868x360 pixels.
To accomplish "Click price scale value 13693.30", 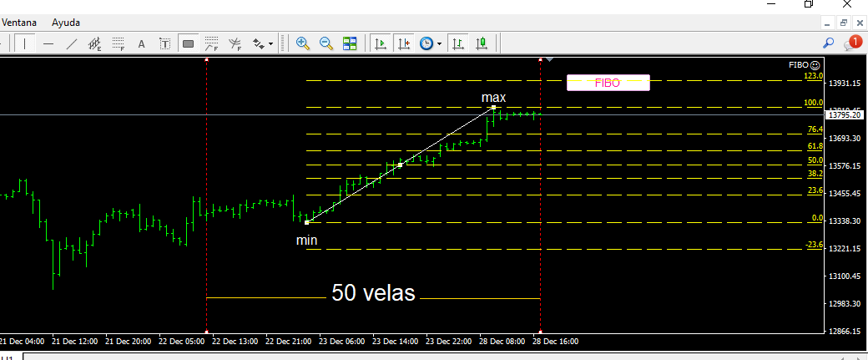I will point(845,138).
